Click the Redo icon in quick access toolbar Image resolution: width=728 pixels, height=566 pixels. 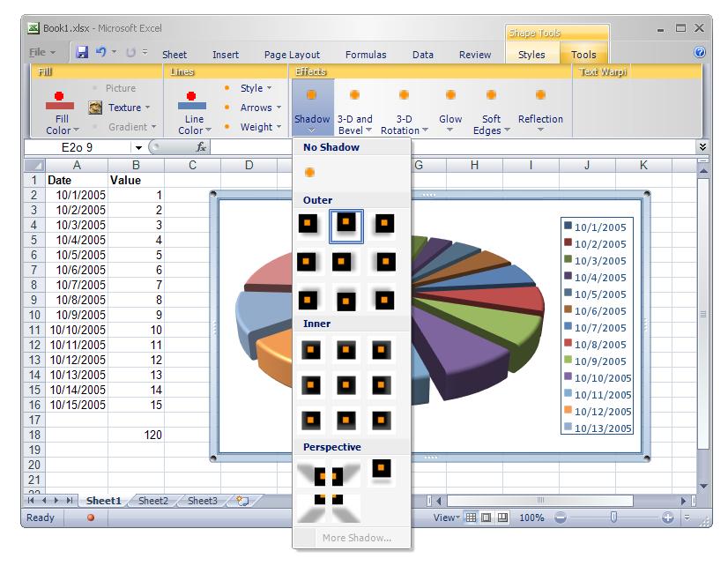coord(131,53)
